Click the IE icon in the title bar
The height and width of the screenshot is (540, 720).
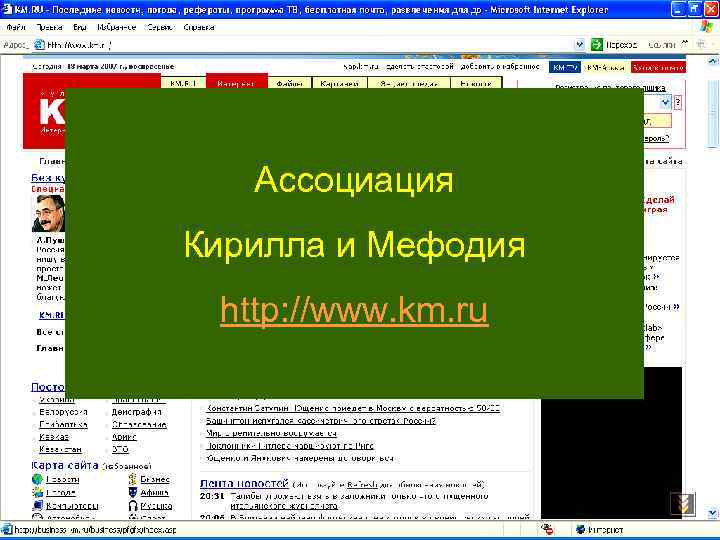tap(7, 9)
